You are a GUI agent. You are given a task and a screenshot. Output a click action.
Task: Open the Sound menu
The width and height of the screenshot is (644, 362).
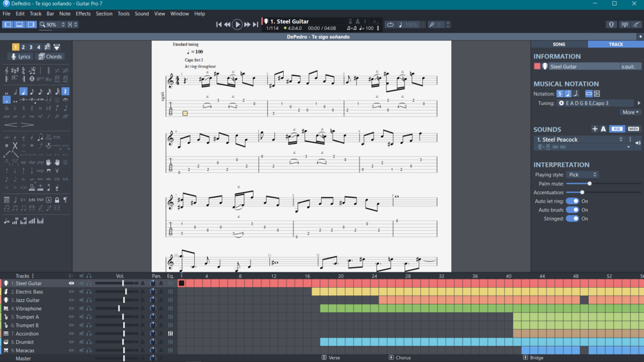point(142,13)
